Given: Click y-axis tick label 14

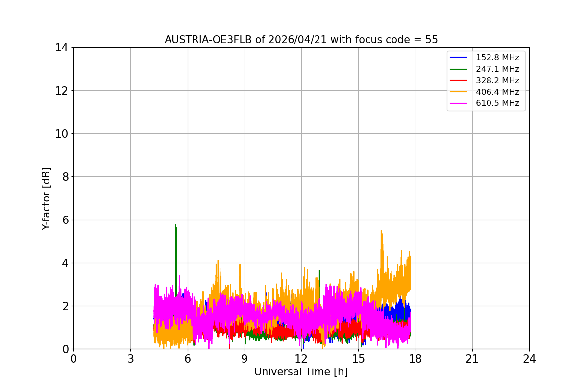Looking at the screenshot, I should tap(61, 48).
